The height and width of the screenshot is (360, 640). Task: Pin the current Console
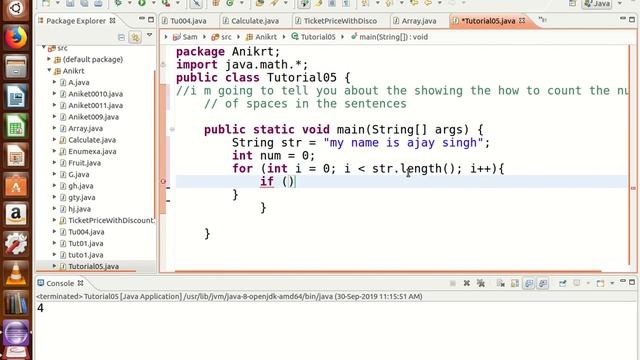562,283
